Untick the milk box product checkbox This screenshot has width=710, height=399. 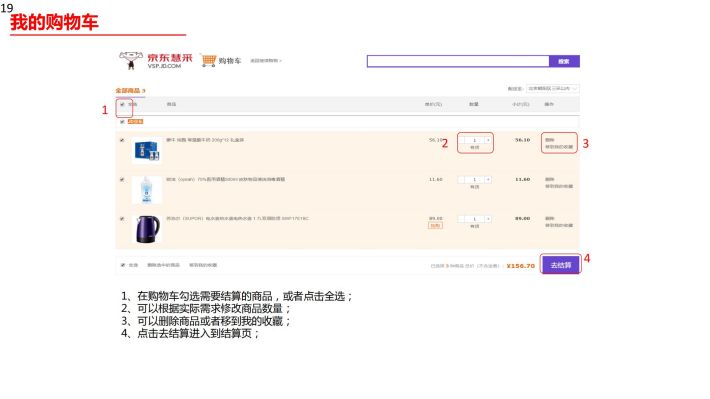pyautogui.click(x=122, y=140)
